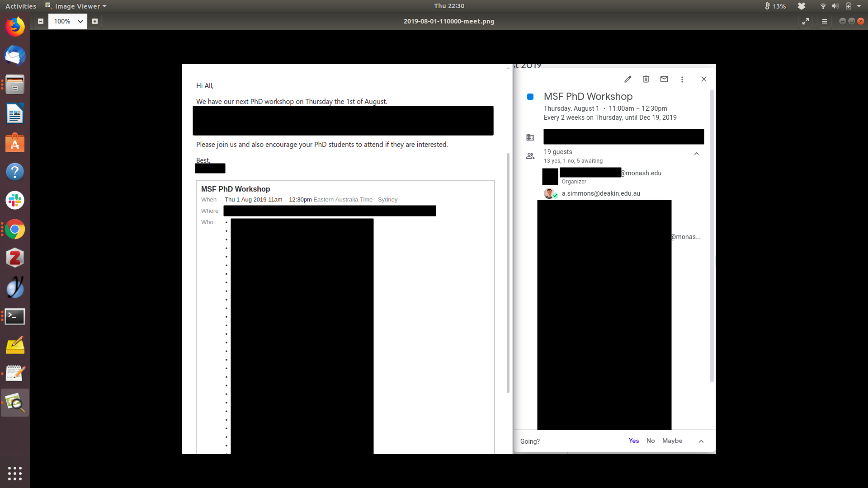Select Yes for Going
Screen dimensions: 868x488
[x=633, y=441]
